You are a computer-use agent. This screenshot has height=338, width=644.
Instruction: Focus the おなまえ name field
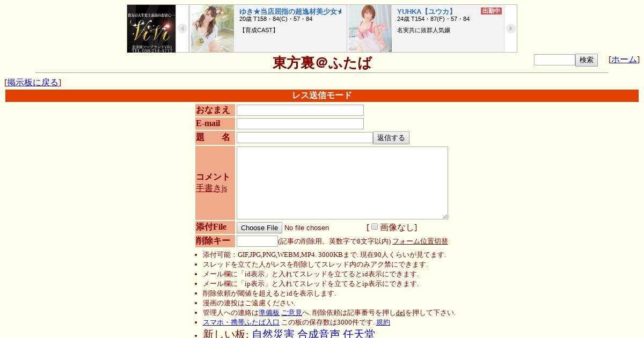click(300, 110)
